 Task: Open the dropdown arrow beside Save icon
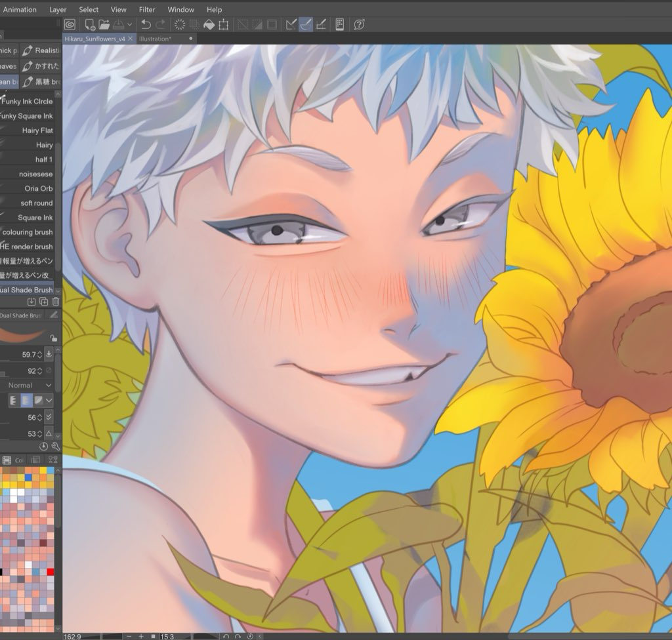click(x=129, y=25)
